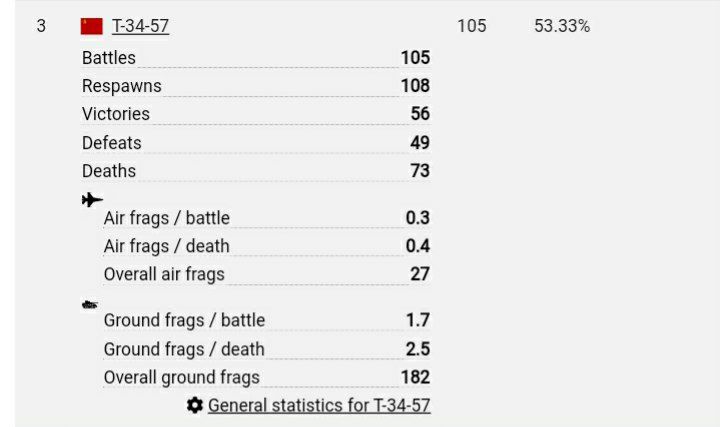Viewport: 720px width, 427px height.
Task: Click the Overall ground frags value 182
Action: (x=415, y=377)
